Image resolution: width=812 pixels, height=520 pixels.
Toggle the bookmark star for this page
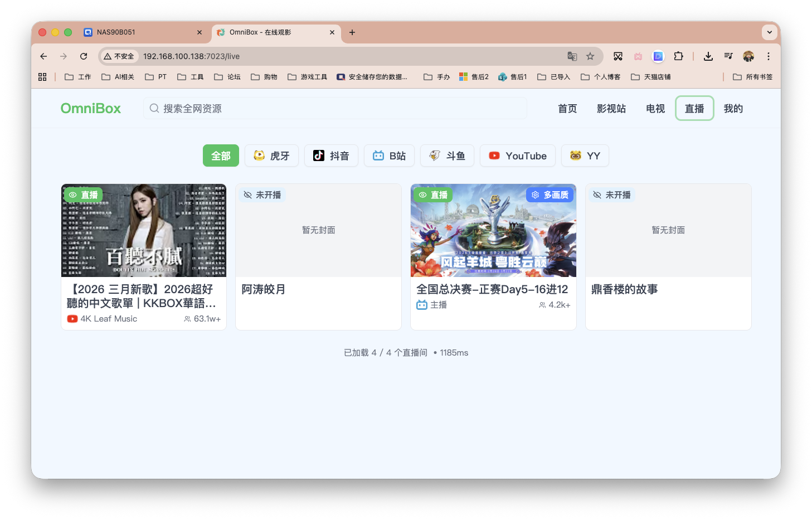click(590, 56)
